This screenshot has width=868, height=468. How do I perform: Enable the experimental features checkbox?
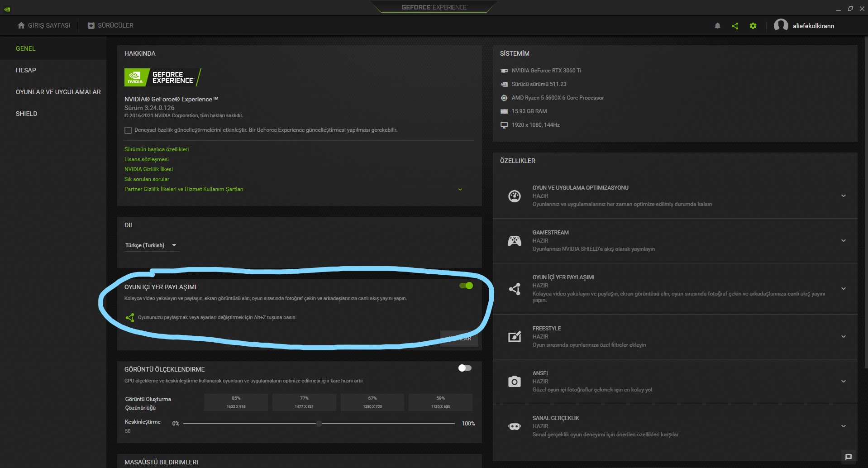128,130
